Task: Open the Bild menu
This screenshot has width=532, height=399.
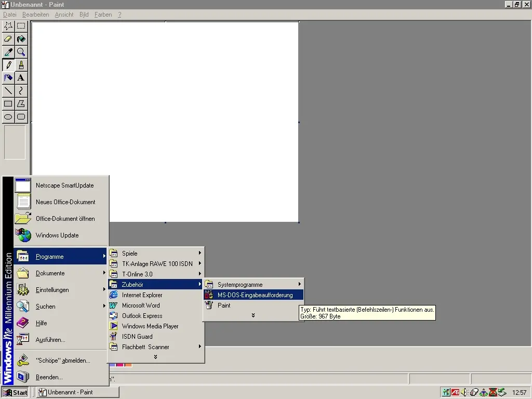Action: pos(84,15)
